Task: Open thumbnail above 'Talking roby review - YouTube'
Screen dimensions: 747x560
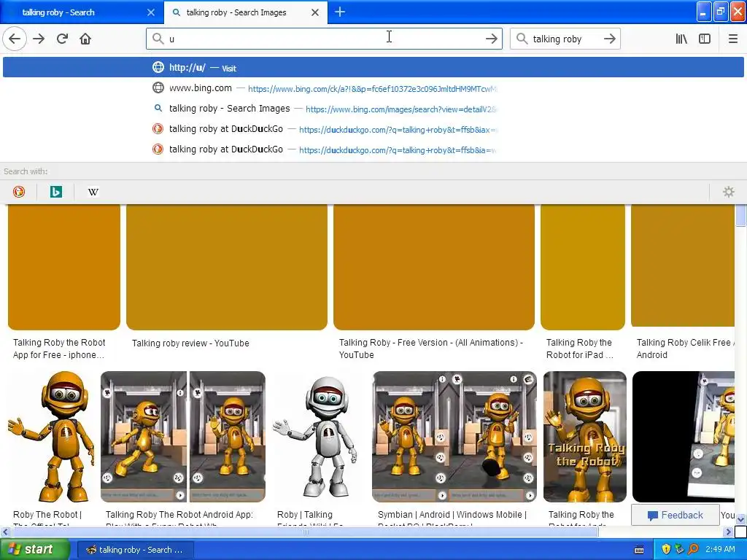Action: (227, 267)
